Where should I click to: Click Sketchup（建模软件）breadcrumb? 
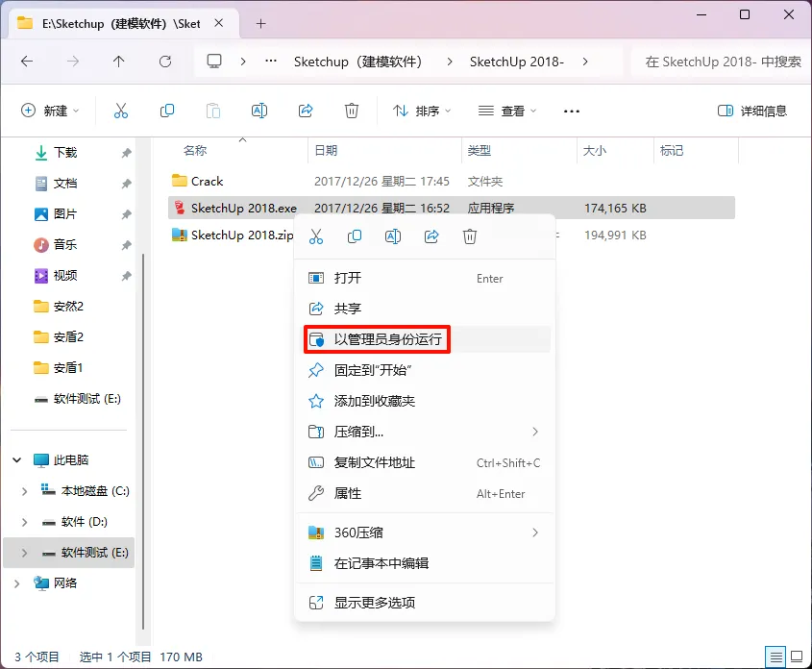point(358,62)
